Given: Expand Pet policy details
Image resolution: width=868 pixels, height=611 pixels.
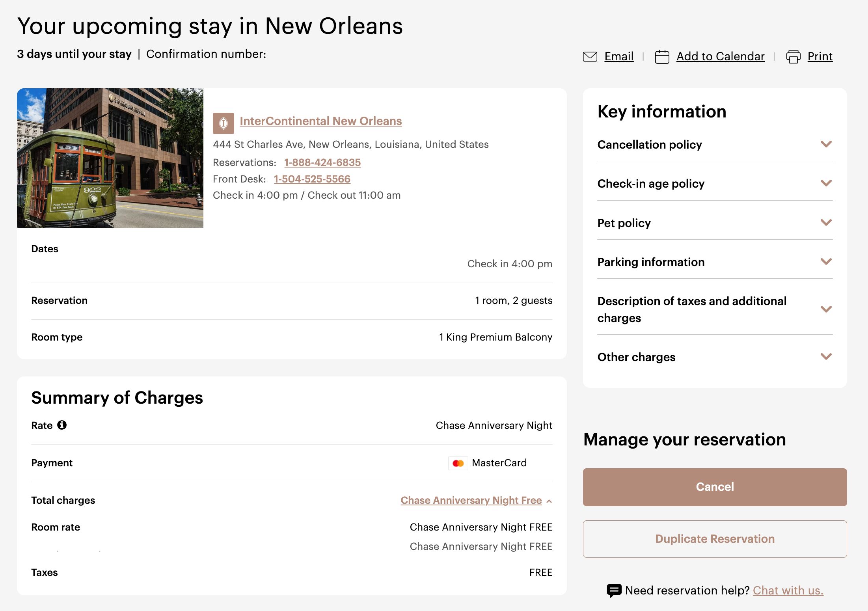Looking at the screenshot, I should [x=826, y=223].
